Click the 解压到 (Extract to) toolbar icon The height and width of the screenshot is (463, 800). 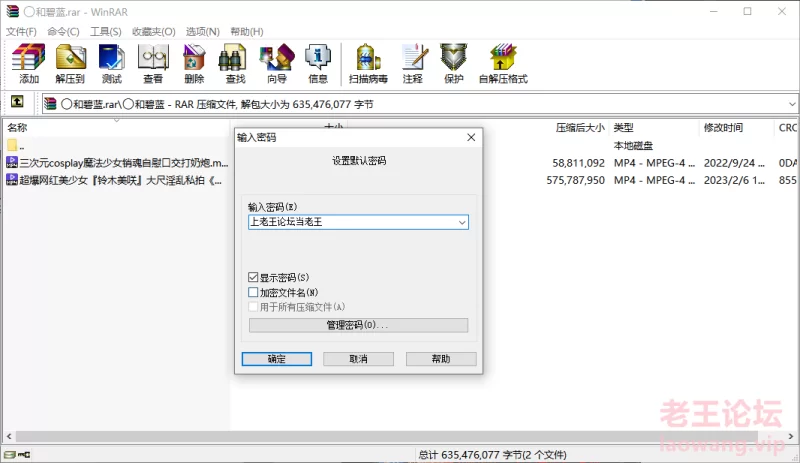click(70, 63)
